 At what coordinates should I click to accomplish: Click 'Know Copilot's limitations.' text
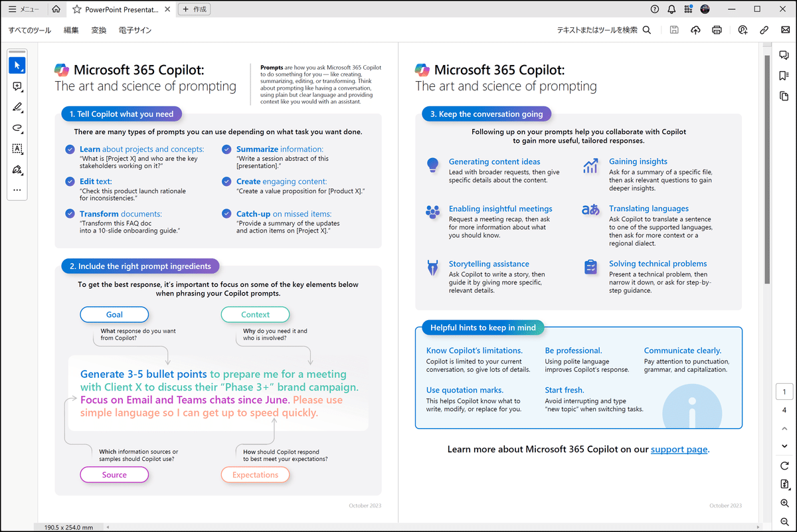pos(474,351)
